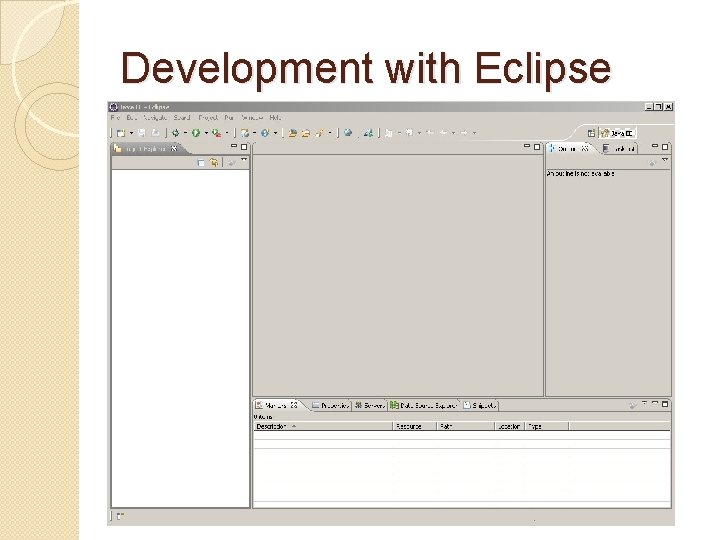
Task: Click the fast view icon in status bar
Action: point(120,517)
